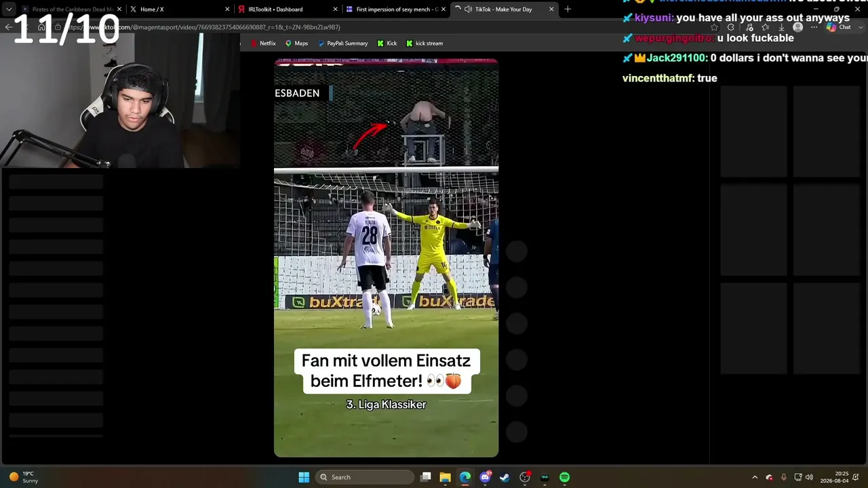The width and height of the screenshot is (868, 488).
Task: Click the taskbar Search box
Action: tap(366, 477)
